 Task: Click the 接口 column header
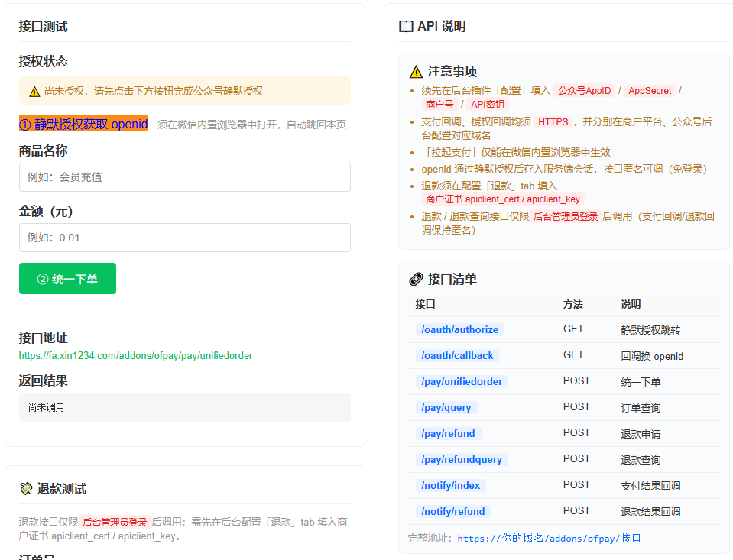pyautogui.click(x=426, y=304)
